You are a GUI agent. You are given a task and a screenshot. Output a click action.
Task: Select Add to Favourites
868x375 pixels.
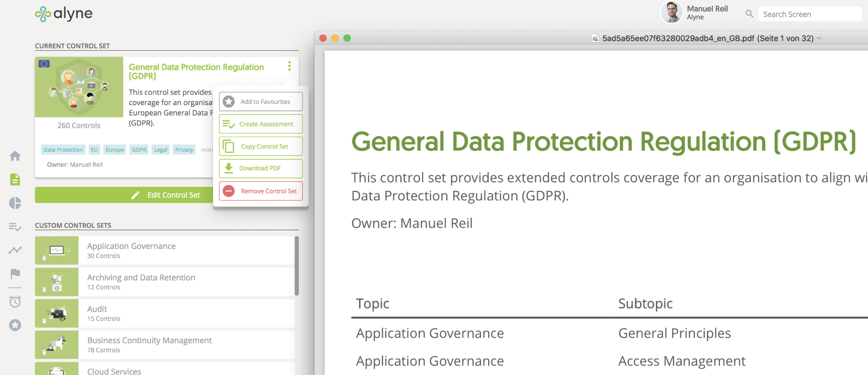tap(261, 102)
